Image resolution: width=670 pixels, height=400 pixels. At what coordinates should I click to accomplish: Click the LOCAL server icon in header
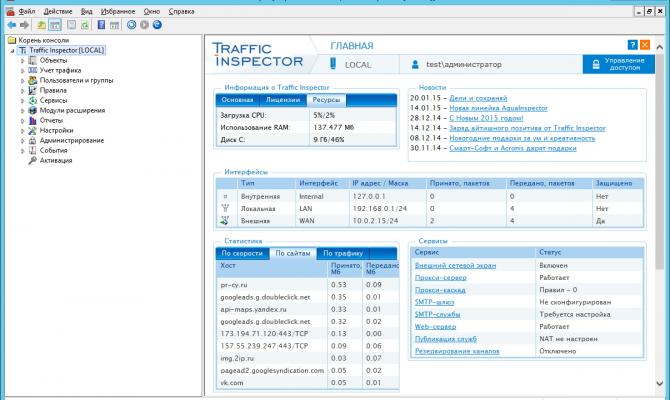click(333, 64)
